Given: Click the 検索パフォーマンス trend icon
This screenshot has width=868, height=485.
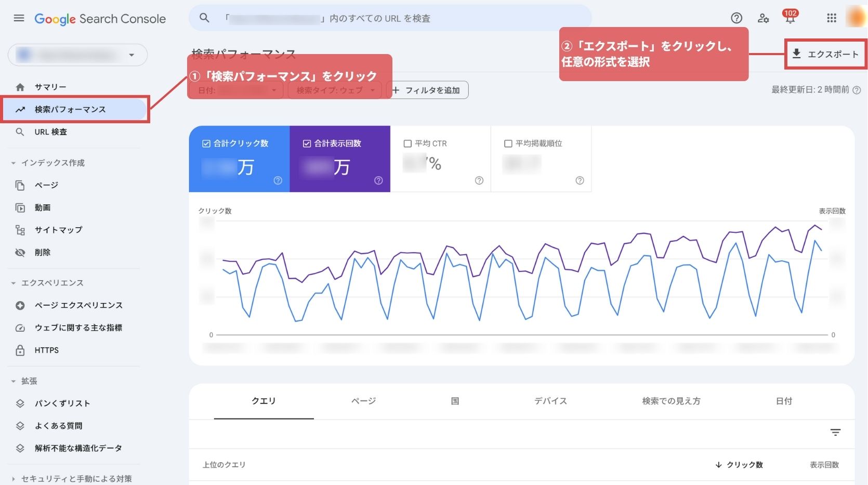Looking at the screenshot, I should [20, 109].
